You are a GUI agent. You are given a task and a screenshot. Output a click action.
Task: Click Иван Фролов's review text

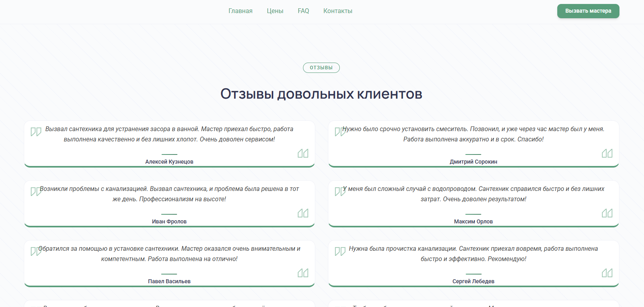169,194
